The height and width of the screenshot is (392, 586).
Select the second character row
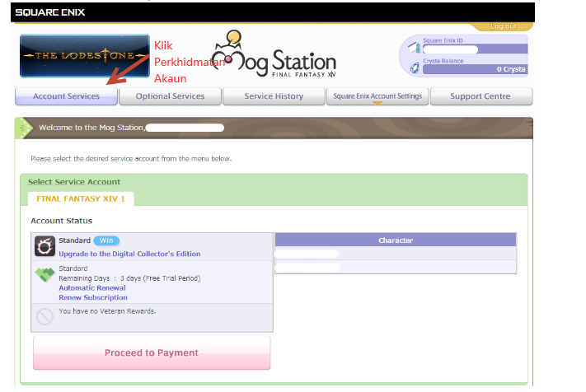pos(396,268)
